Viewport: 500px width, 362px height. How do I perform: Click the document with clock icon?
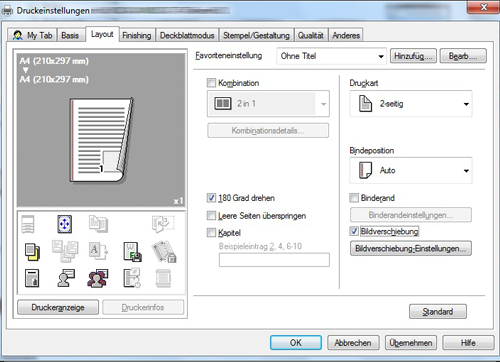132,278
